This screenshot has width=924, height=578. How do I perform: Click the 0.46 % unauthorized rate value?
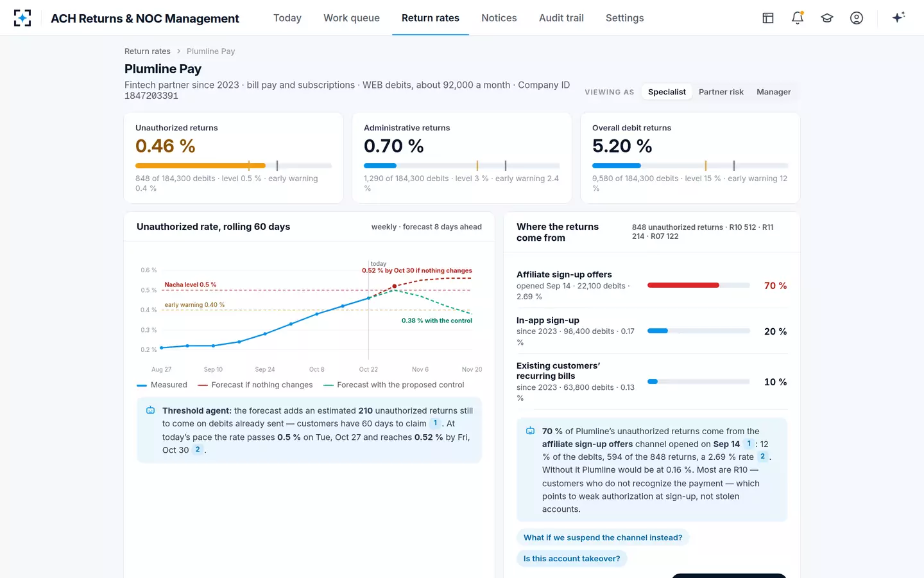166,146
